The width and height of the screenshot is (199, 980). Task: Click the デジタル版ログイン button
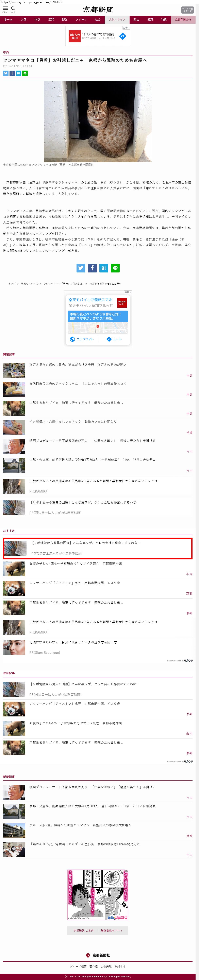[188, 10]
